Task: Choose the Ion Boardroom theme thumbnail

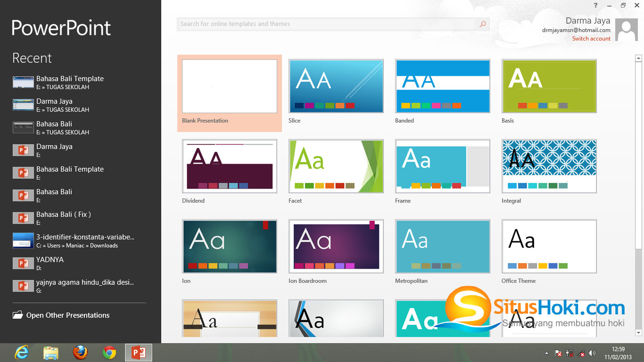Action: pyautogui.click(x=336, y=247)
